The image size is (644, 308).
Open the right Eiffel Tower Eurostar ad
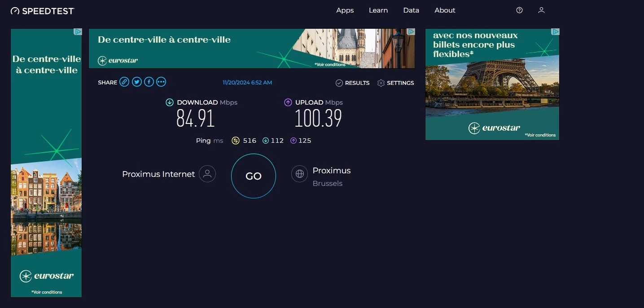(x=492, y=84)
